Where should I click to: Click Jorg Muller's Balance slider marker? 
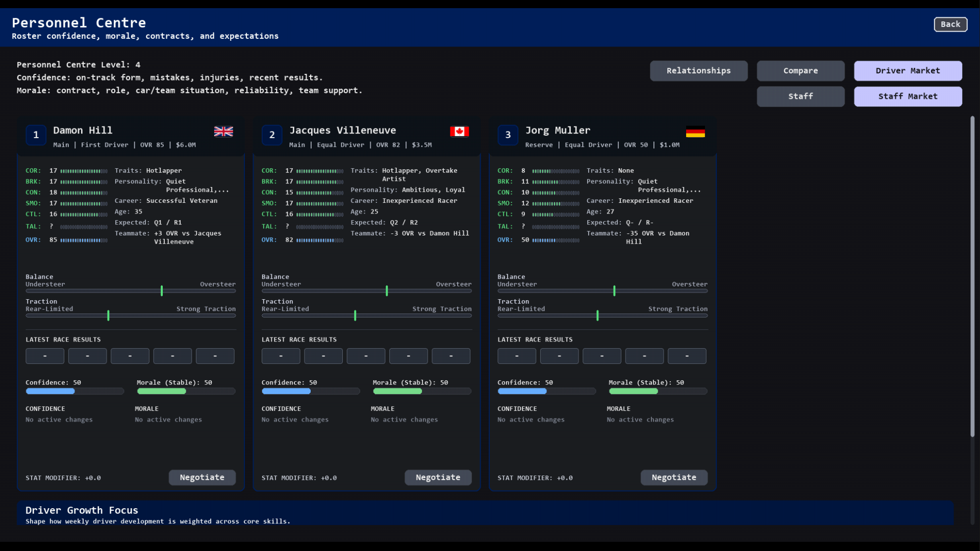click(x=614, y=291)
